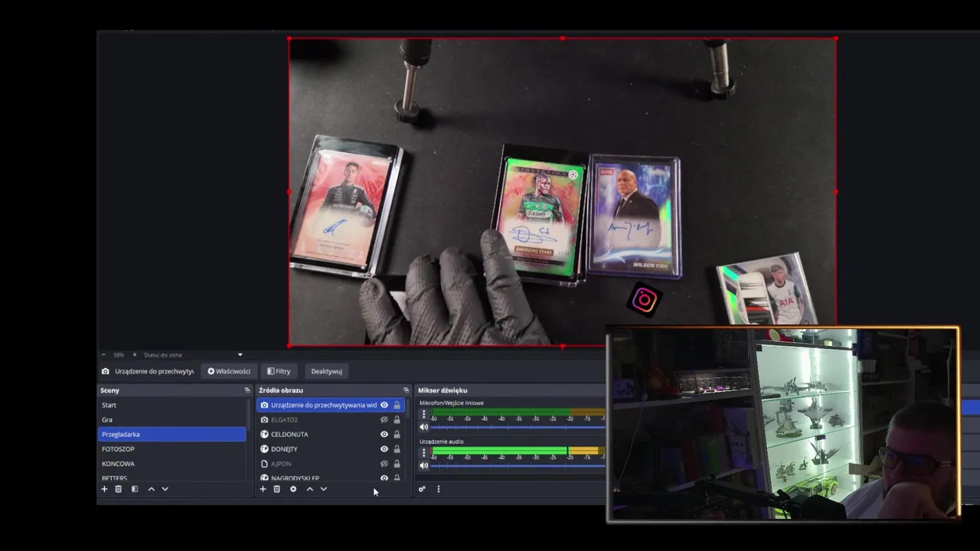This screenshot has width=980, height=551.
Task: Mute Urządzenie audio speaker icon
Action: pos(423,465)
